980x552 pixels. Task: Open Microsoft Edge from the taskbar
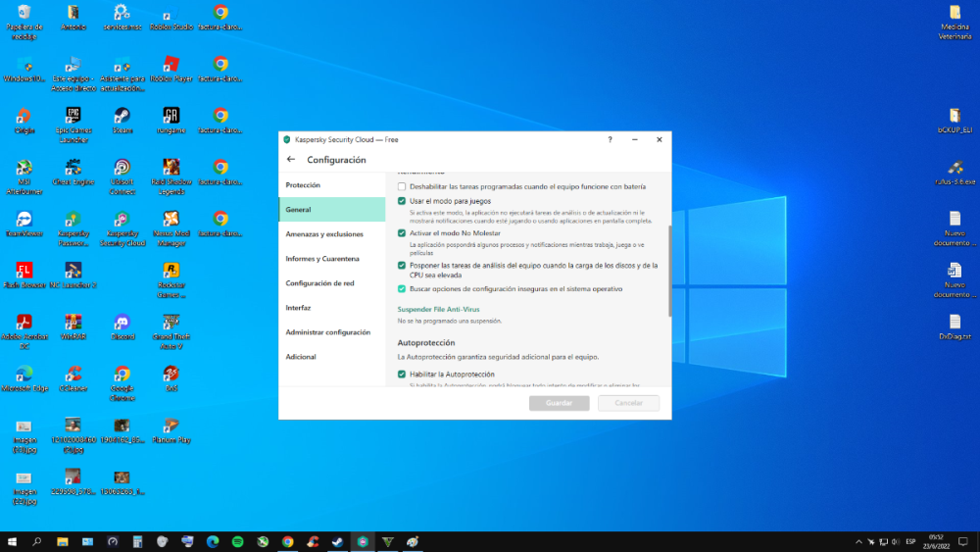click(213, 541)
